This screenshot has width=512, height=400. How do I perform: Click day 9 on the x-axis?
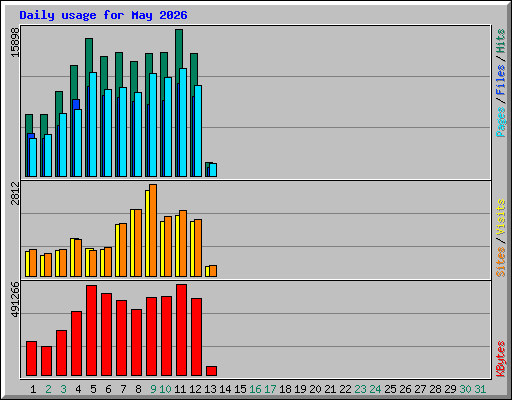coord(153,389)
